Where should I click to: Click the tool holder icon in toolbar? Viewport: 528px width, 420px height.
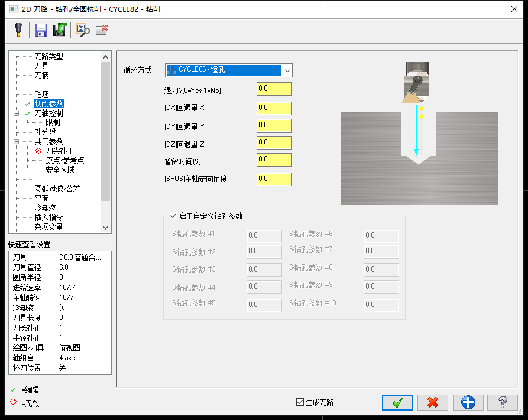click(18, 30)
